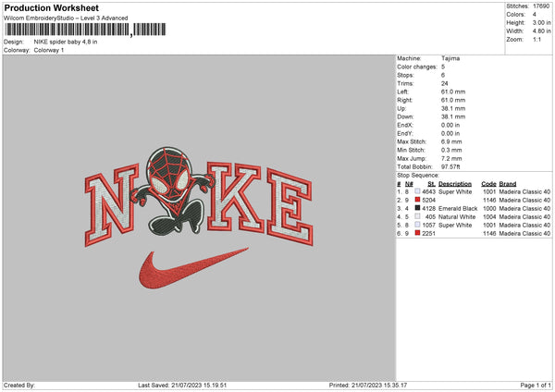Viewport: 555px width, 392px height.
Task: Click the red swatch in stop row 6
Action: click(x=418, y=233)
